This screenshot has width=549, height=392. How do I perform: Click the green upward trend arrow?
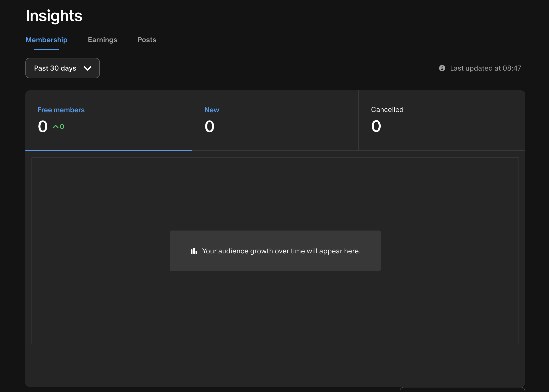(55, 127)
